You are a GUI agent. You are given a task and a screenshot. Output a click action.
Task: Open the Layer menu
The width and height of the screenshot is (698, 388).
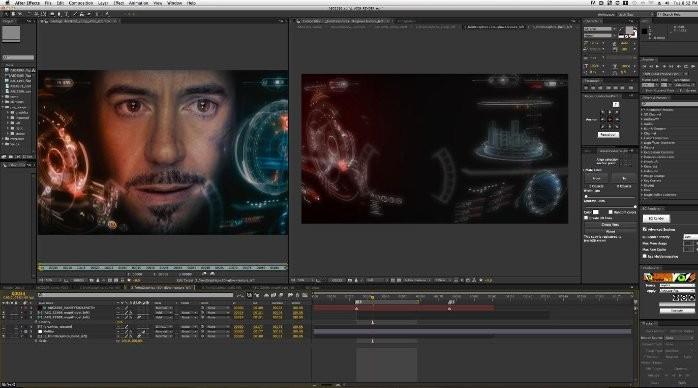coord(103,3)
